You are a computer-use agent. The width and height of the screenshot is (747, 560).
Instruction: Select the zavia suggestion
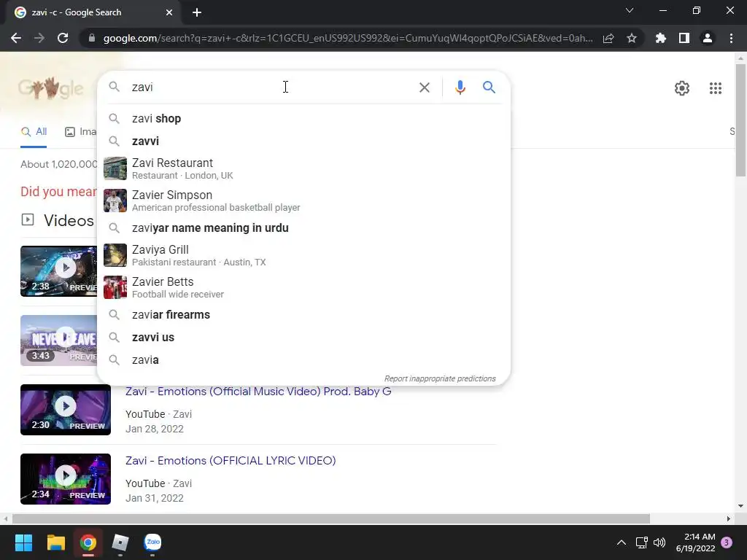pos(303,360)
